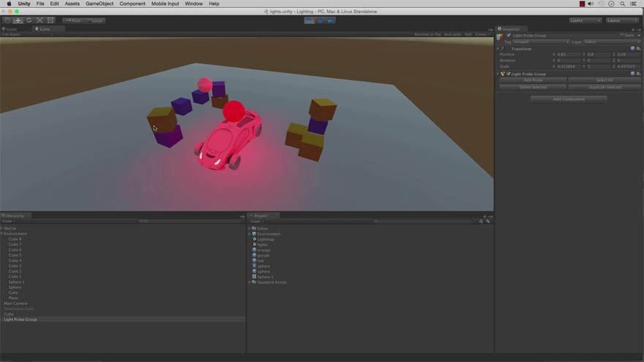Click the Duplicate Selected button
The height and width of the screenshot is (362, 644).
604,87
